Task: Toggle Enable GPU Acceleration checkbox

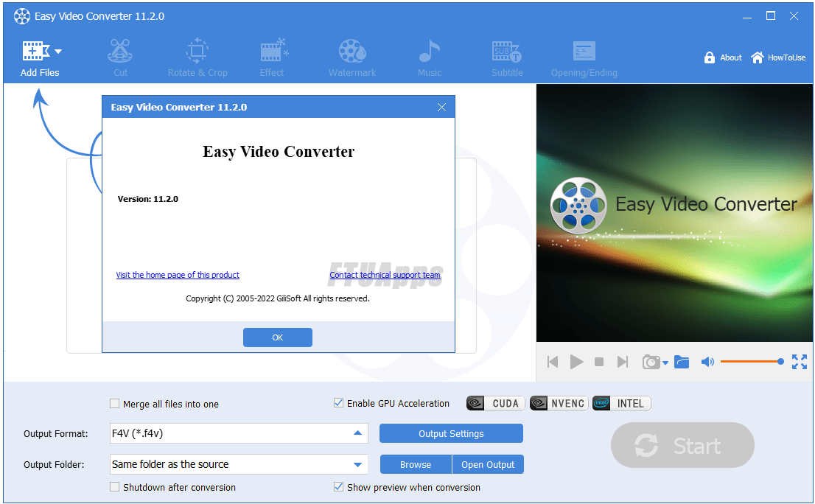Action: tap(338, 402)
